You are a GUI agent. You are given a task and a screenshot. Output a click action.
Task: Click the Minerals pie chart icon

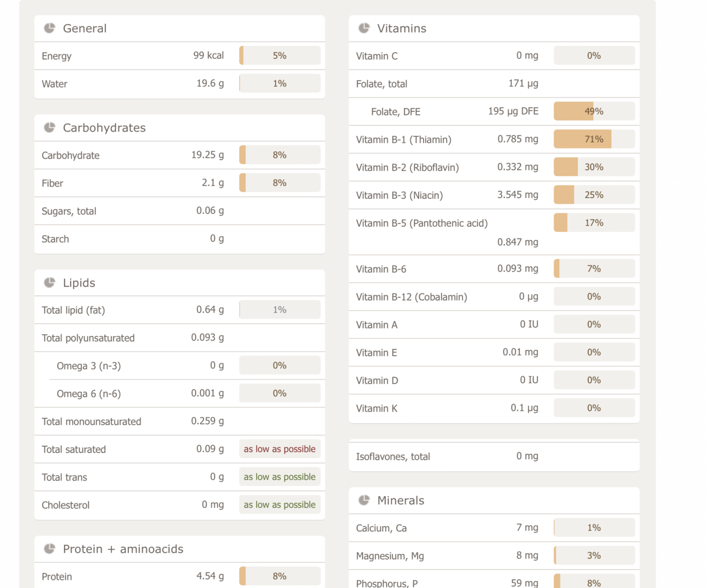[x=363, y=500]
